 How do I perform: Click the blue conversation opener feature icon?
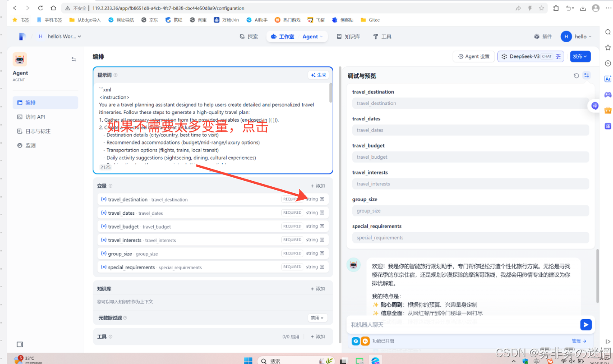point(356,341)
